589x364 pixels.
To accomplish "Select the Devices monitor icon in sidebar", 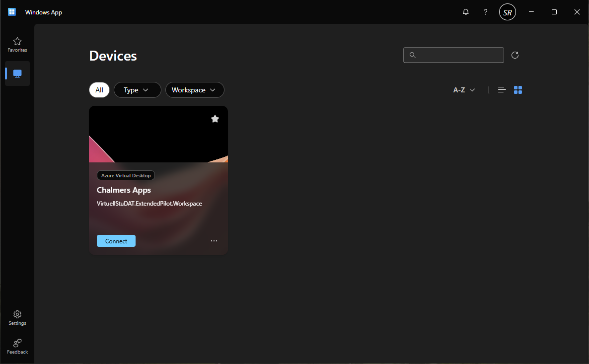I will 17,73.
